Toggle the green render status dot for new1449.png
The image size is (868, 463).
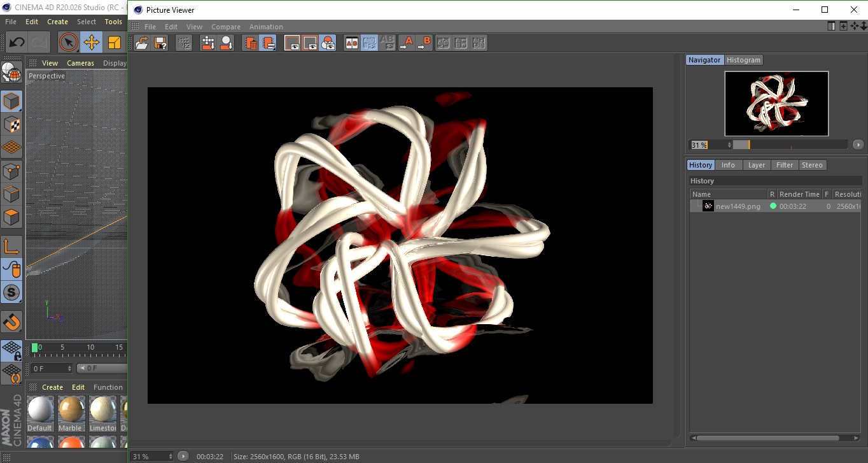click(x=773, y=206)
